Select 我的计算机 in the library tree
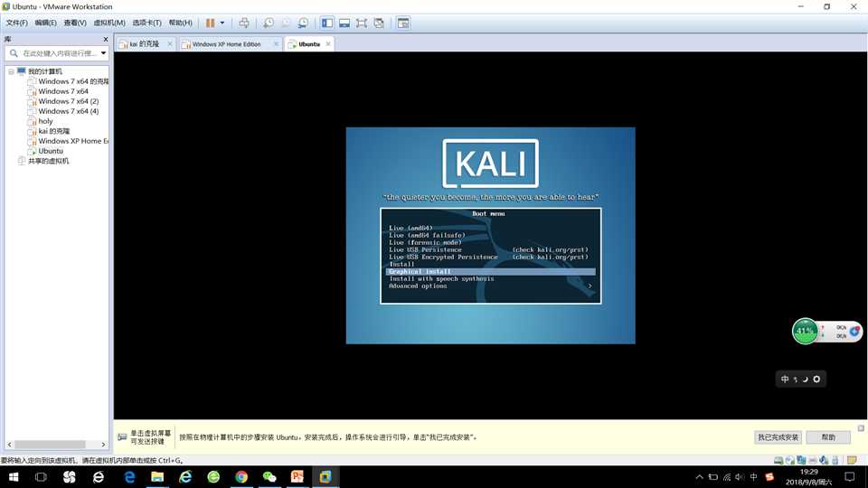The width and height of the screenshot is (868, 488). click(x=45, y=71)
